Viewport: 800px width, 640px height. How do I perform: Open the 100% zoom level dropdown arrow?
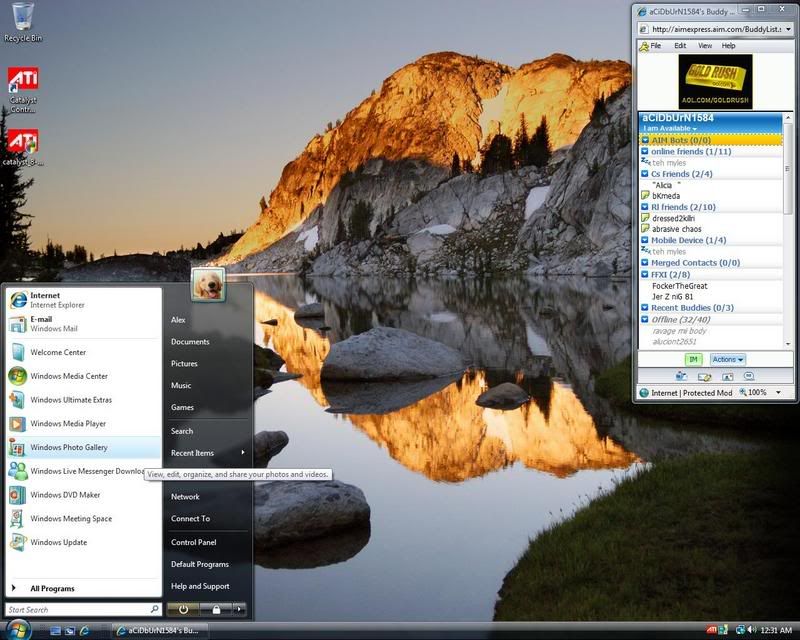[779, 392]
